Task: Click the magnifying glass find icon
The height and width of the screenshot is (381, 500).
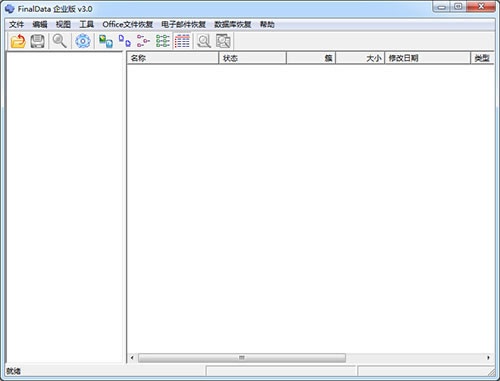Action: click(60, 41)
